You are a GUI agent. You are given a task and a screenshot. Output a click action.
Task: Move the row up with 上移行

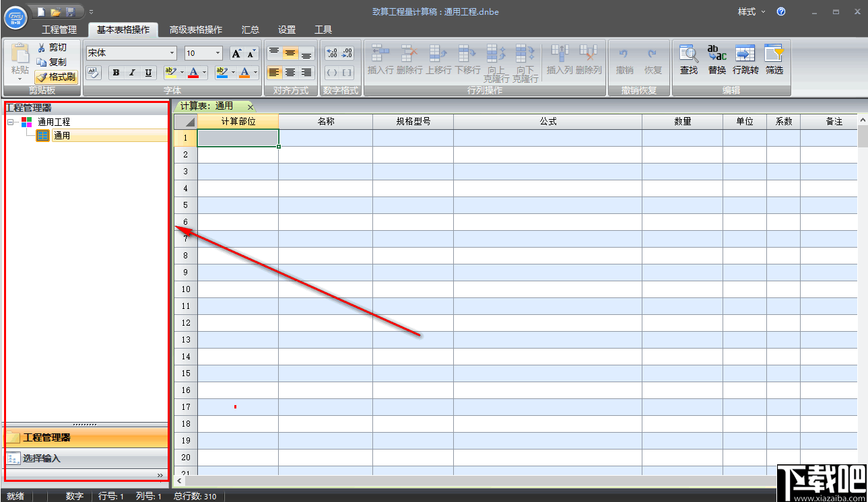[438, 60]
